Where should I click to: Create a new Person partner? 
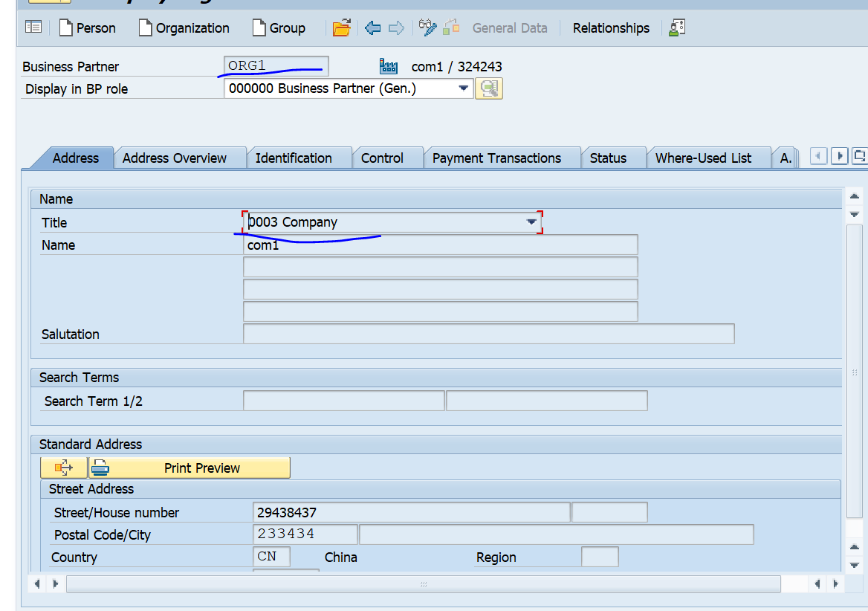click(88, 28)
